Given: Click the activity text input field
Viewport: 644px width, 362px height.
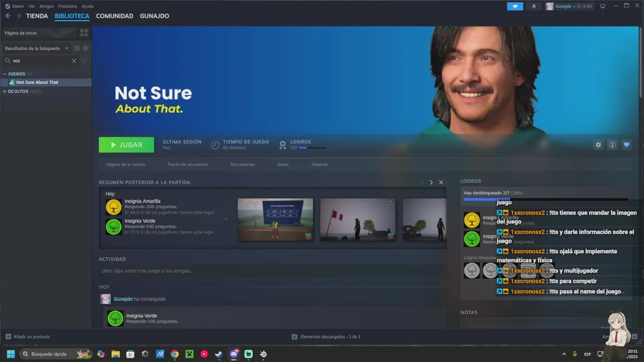Looking at the screenshot, I should pyautogui.click(x=272, y=270).
